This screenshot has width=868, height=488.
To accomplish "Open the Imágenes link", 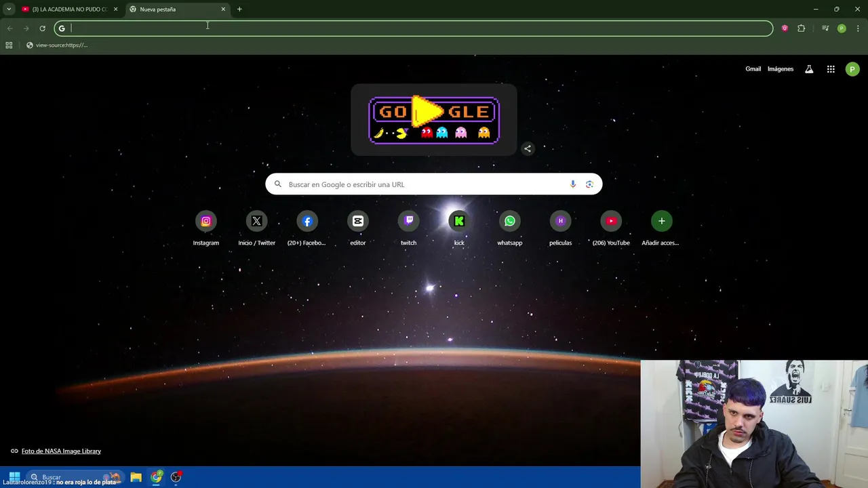I will coord(781,69).
